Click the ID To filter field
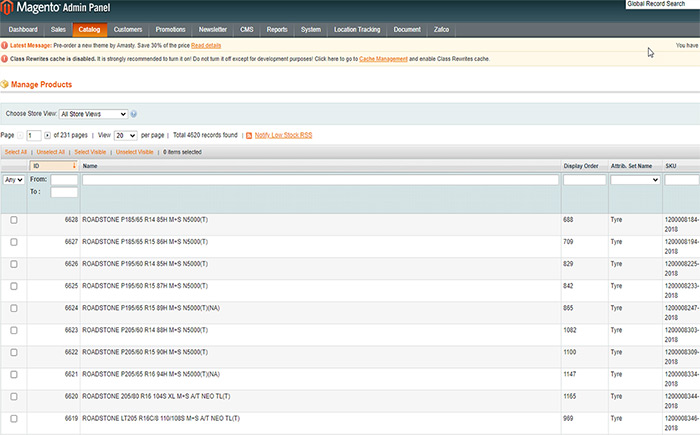Viewport: 700px width, 435px height. click(x=64, y=192)
